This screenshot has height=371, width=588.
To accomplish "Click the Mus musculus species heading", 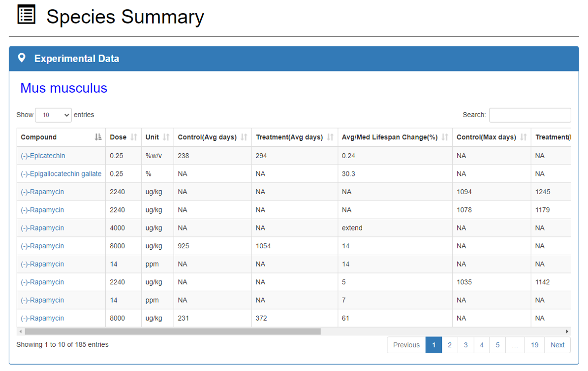I will pyautogui.click(x=63, y=88).
